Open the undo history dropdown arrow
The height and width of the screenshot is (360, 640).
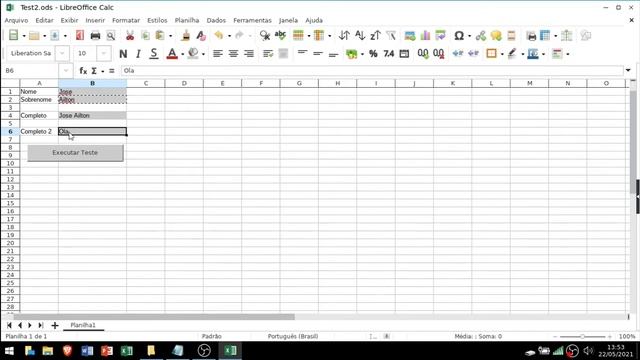(229, 36)
